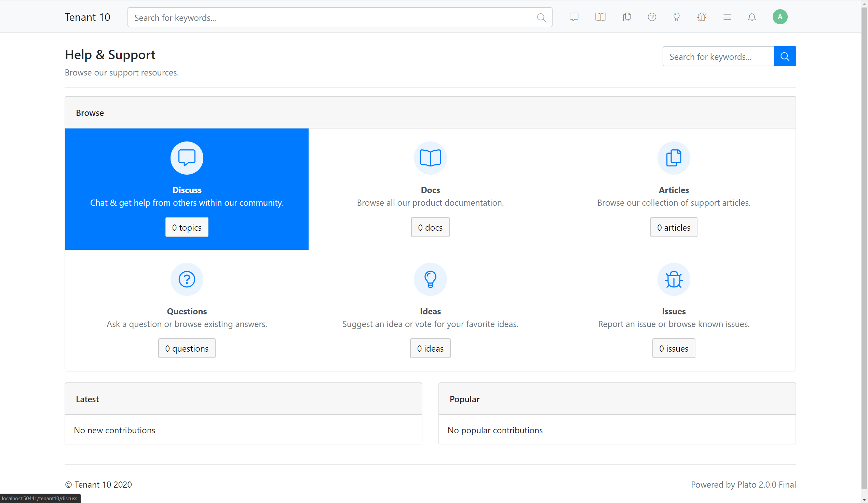Click 'Chat & get help from others' description
Screen dimensions: 868x503
(x=187, y=203)
